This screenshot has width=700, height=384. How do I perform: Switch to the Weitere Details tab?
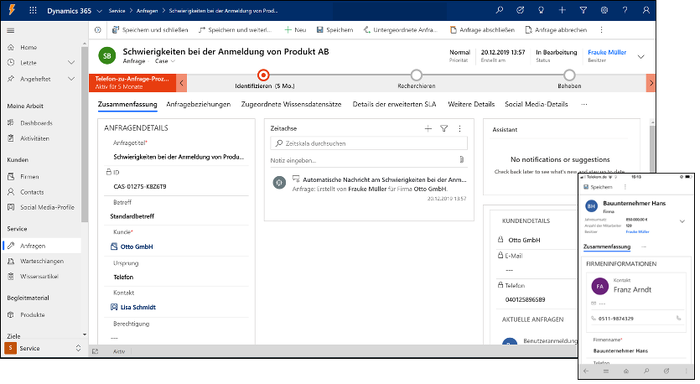coord(471,104)
